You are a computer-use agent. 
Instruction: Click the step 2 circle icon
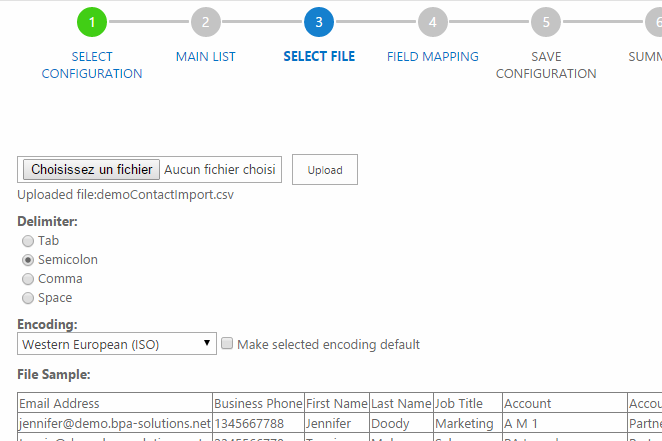coord(205,21)
